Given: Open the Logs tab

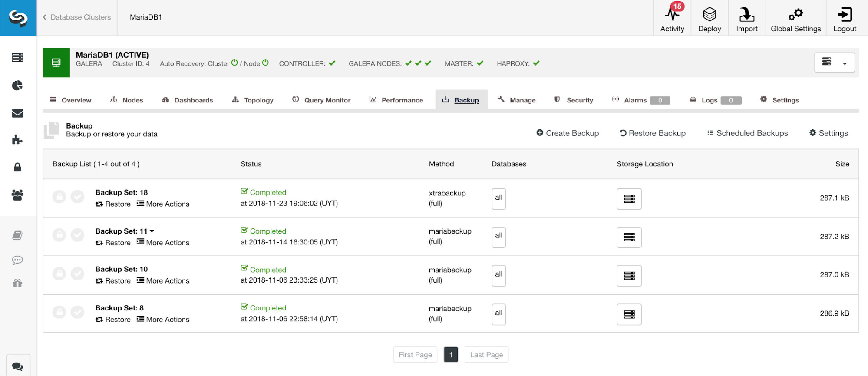Looking at the screenshot, I should point(716,100).
